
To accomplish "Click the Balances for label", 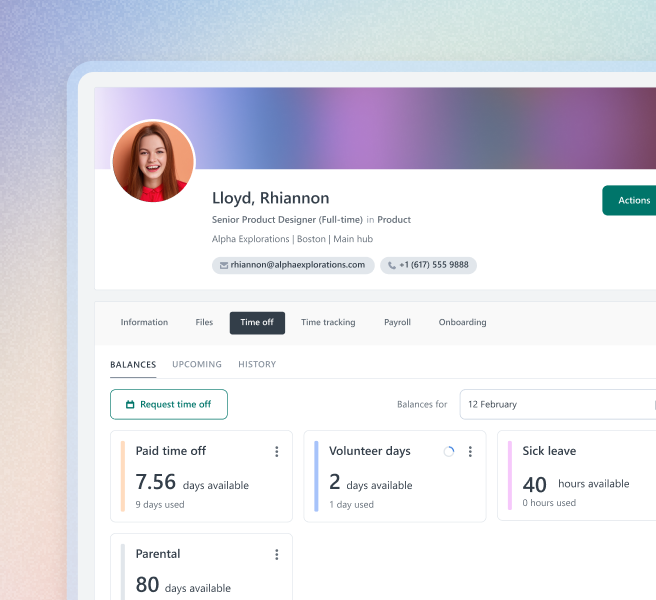I will [x=422, y=405].
